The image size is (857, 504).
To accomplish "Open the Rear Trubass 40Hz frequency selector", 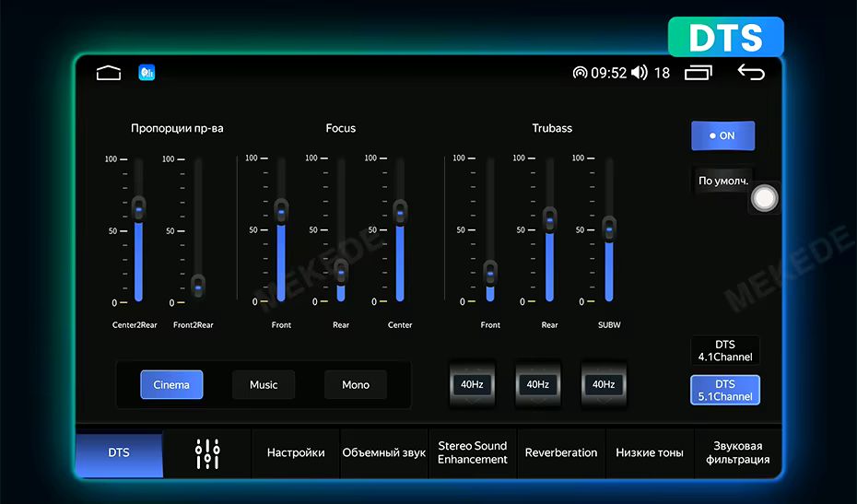I will click(x=537, y=384).
